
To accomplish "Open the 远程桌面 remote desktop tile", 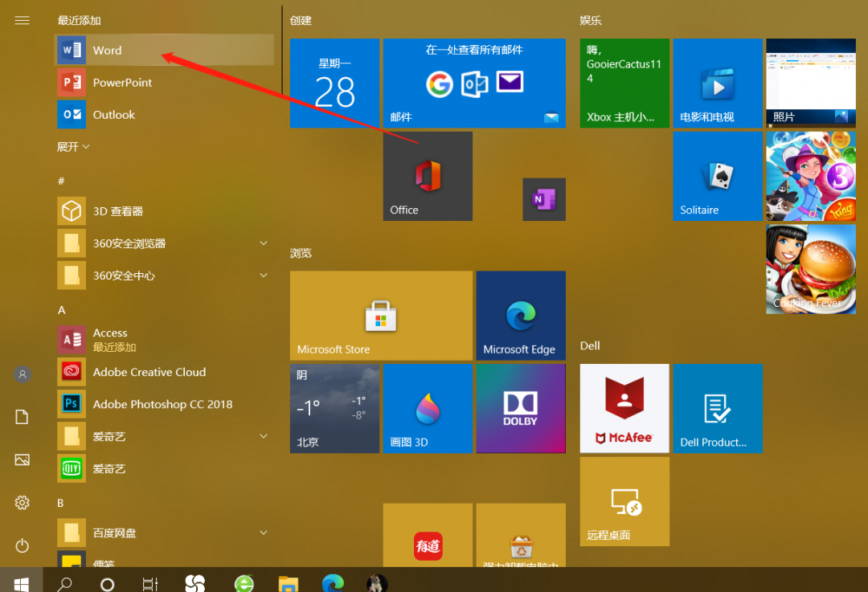I will pyautogui.click(x=625, y=501).
